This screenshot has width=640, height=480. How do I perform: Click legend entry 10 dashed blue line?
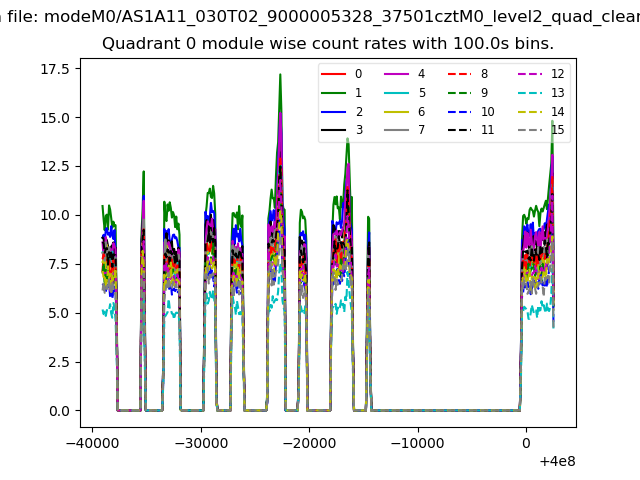click(x=459, y=112)
